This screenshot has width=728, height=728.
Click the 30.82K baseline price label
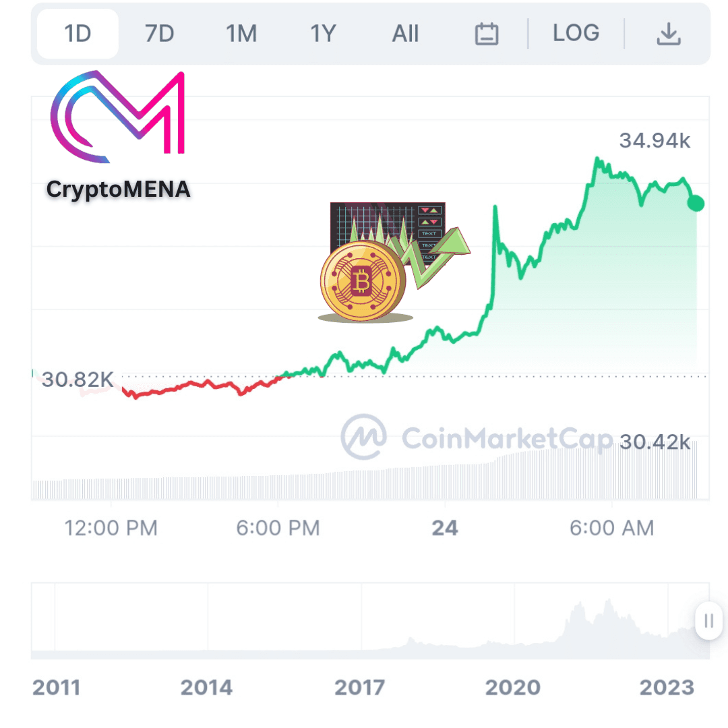(78, 380)
